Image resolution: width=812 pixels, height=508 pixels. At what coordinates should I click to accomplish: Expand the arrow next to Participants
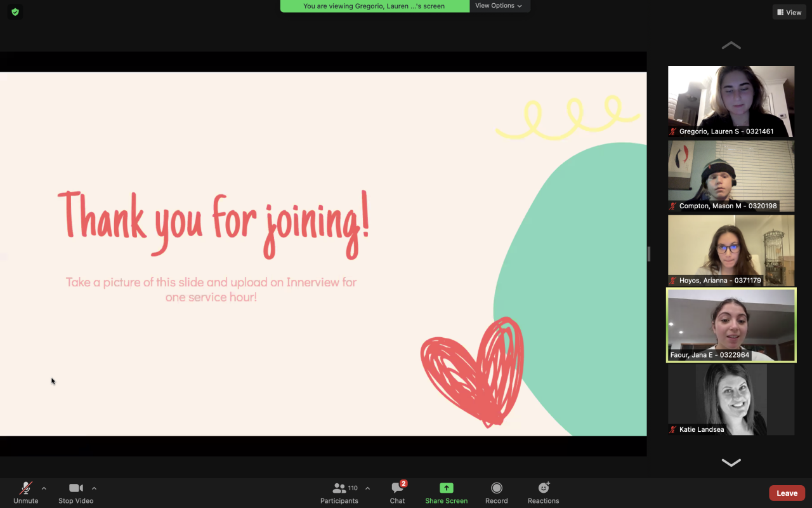tap(367, 488)
